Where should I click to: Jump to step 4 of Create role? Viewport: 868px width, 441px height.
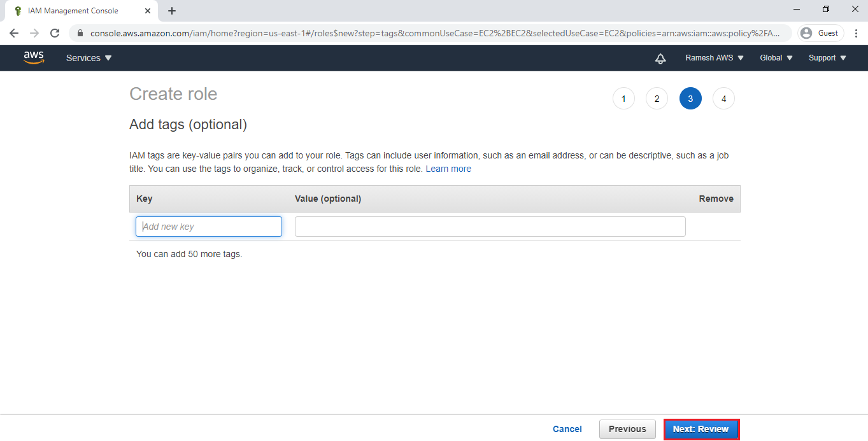tap(723, 99)
